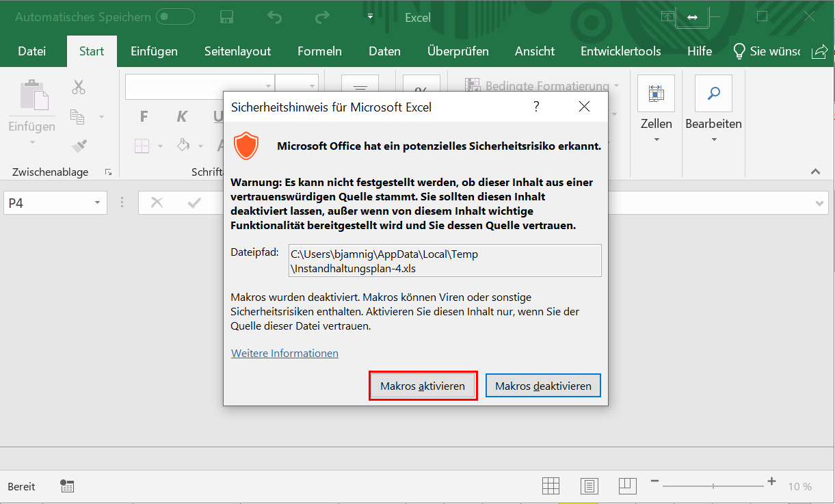Click the macro recording status bar icon

pos(67,486)
